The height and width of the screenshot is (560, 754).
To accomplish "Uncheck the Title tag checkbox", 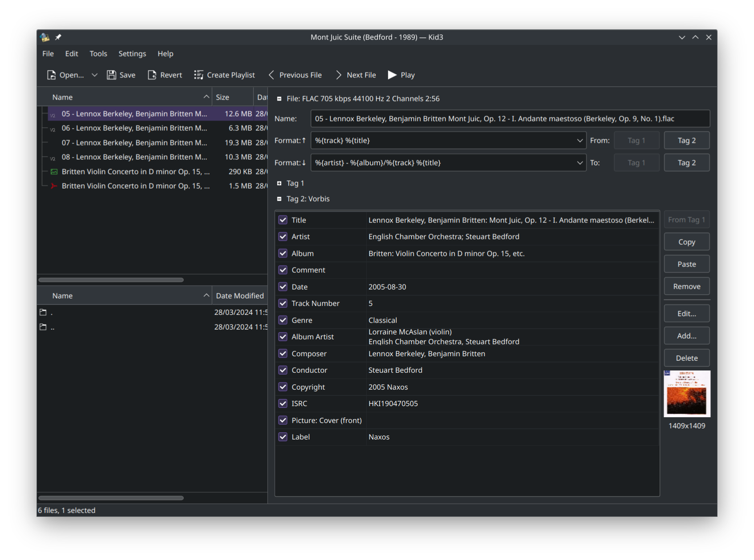I will pos(283,220).
